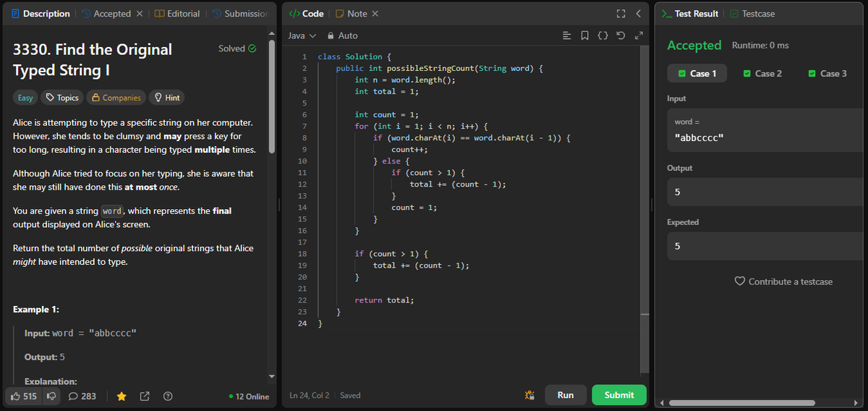Click the Saved status text
Image resolution: width=868 pixels, height=411 pixels.
pos(350,395)
